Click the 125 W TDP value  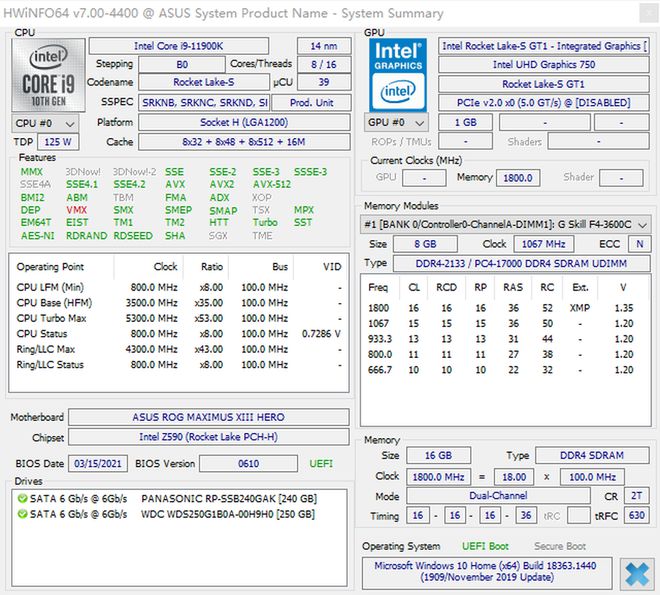click(x=58, y=142)
